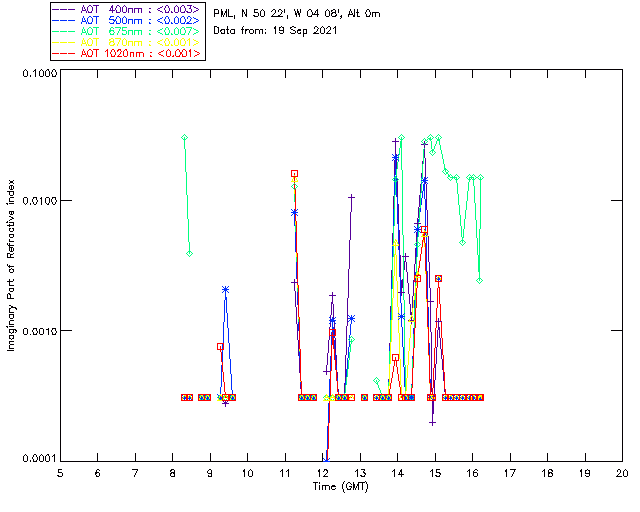Click the AOT 500nm legend entry

127,20
